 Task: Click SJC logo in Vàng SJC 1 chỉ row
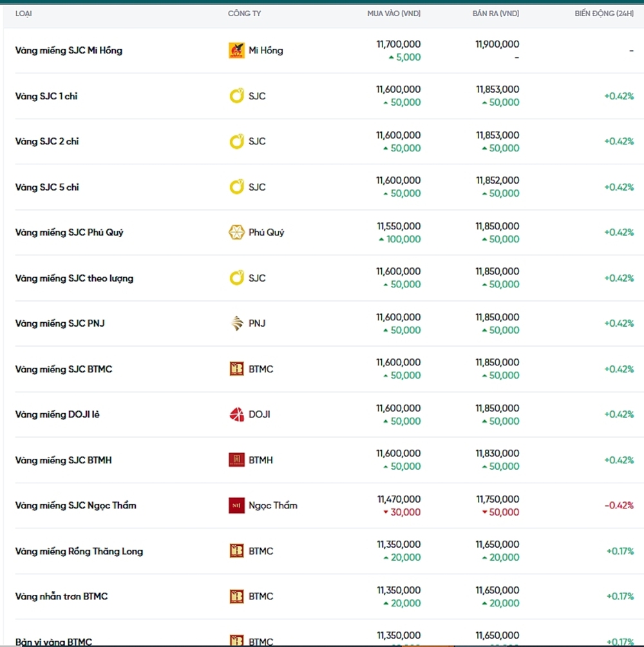[236, 97]
